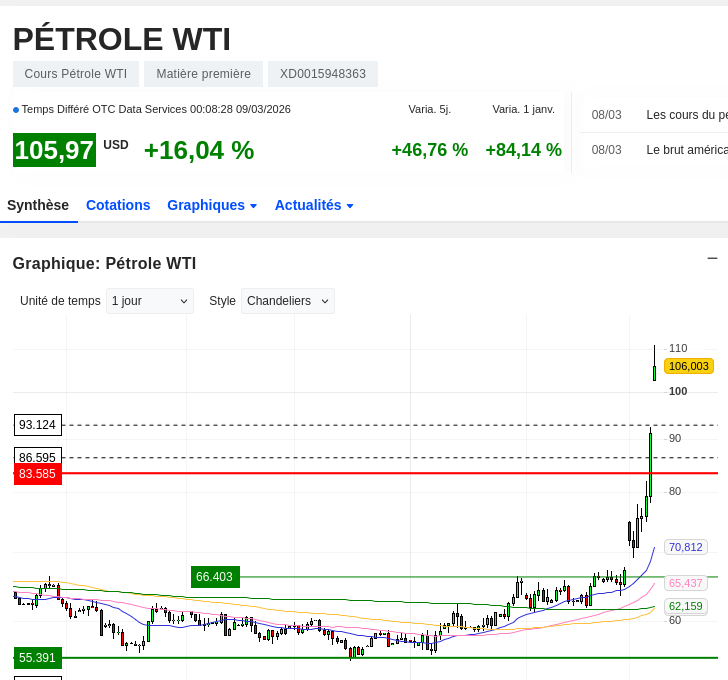Expand the Graphiques menu
The image size is (728, 680).
[x=212, y=205]
